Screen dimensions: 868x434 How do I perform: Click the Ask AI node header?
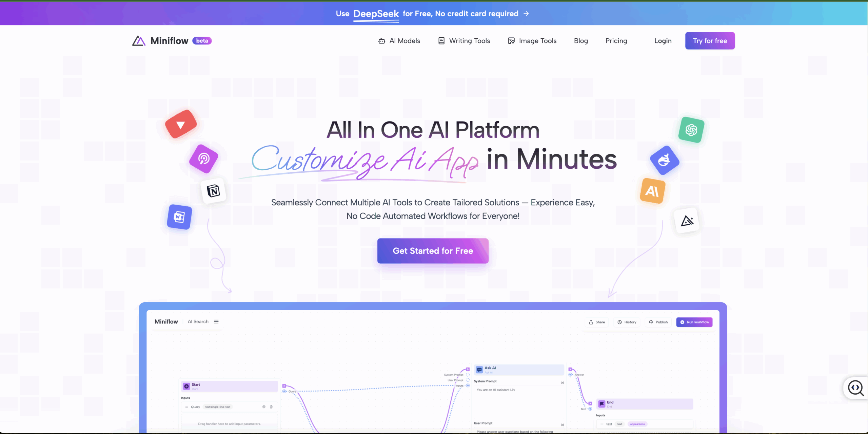tap(519, 370)
